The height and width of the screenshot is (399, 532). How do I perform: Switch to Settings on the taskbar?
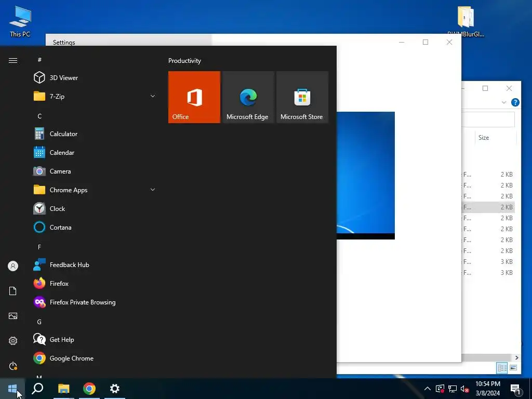[115, 389]
